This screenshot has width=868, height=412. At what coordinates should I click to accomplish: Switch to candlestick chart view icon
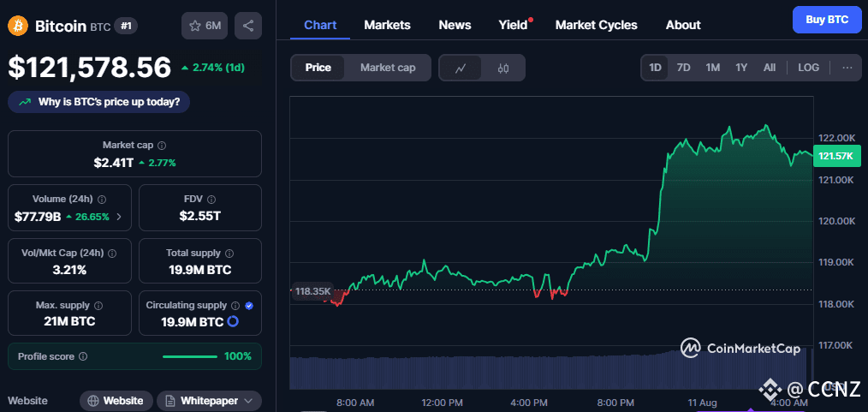[x=502, y=69]
